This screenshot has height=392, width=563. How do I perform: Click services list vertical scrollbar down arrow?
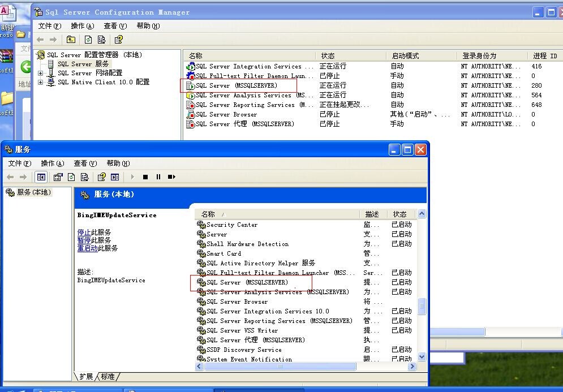tap(422, 357)
